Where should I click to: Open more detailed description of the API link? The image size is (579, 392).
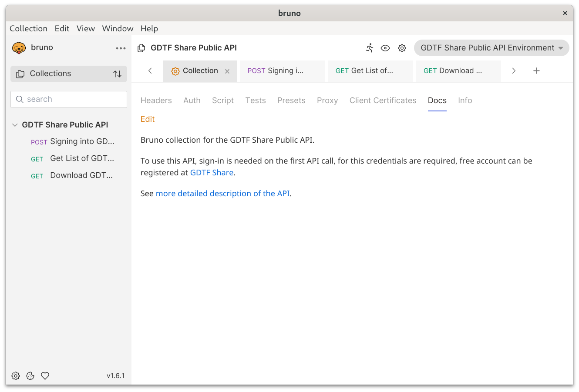click(222, 194)
